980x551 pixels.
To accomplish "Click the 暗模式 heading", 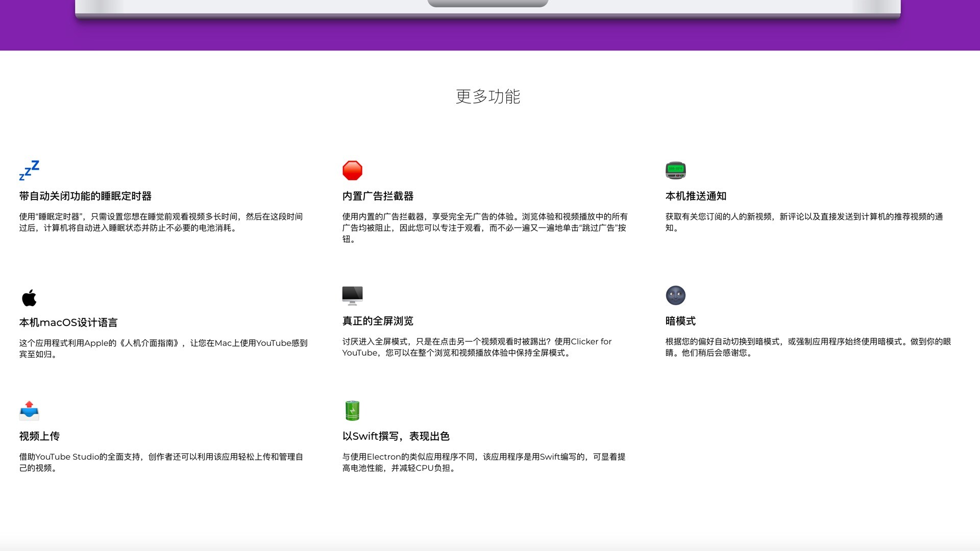I will [x=680, y=321].
